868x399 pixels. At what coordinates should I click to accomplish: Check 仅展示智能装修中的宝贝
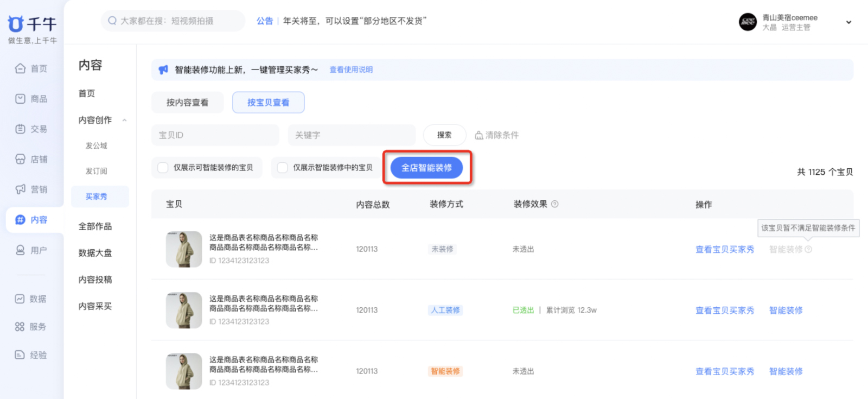click(x=282, y=168)
